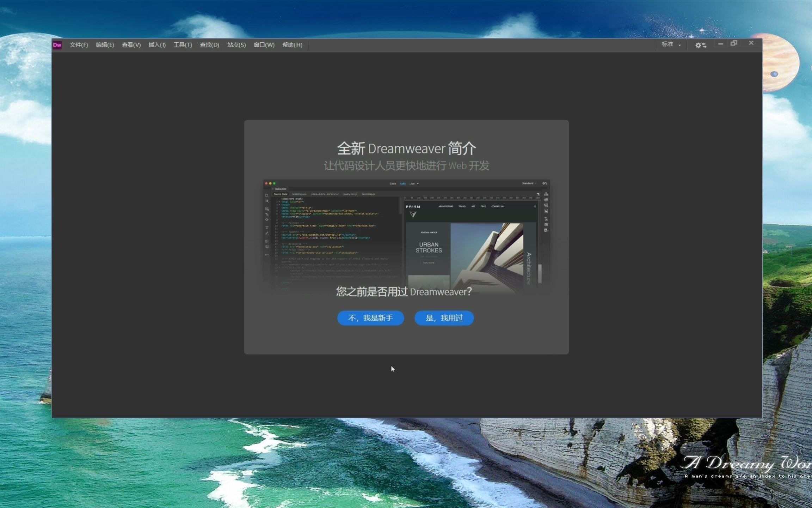This screenshot has height=508, width=812.
Task: Choose 不，我是新手 button
Action: pos(370,318)
